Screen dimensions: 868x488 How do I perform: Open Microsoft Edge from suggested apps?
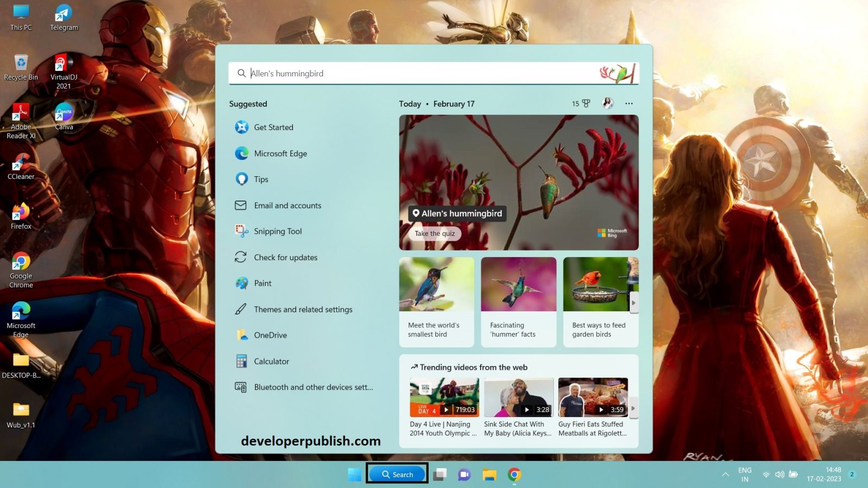[280, 153]
